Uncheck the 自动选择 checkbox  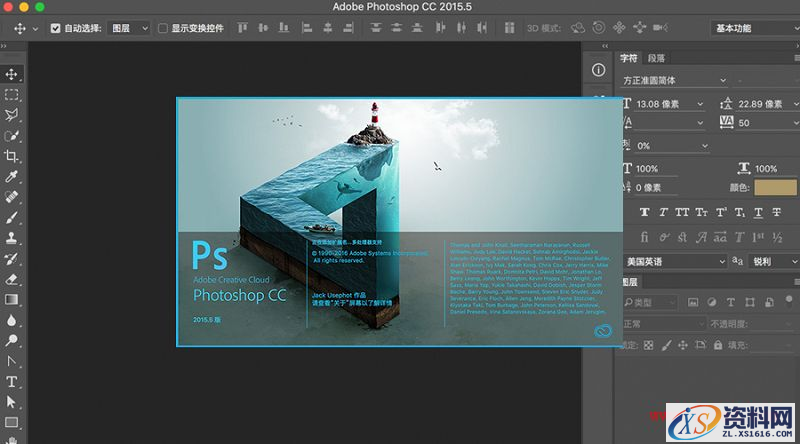55,28
